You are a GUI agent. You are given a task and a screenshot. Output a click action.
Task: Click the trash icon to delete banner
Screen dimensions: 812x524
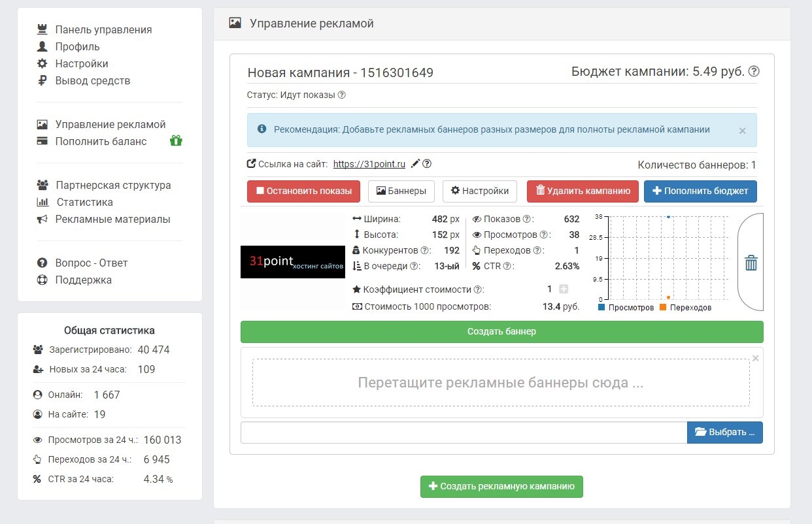[x=751, y=263]
